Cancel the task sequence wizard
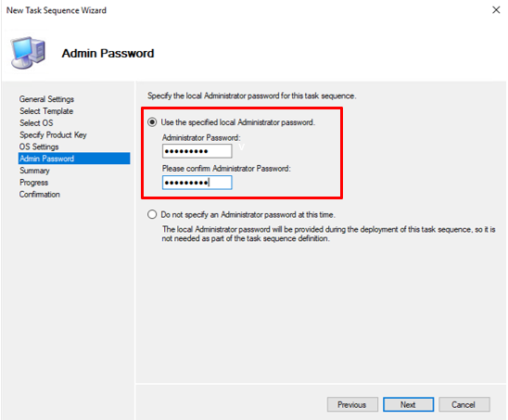The width and height of the screenshot is (508, 420). pos(464,404)
